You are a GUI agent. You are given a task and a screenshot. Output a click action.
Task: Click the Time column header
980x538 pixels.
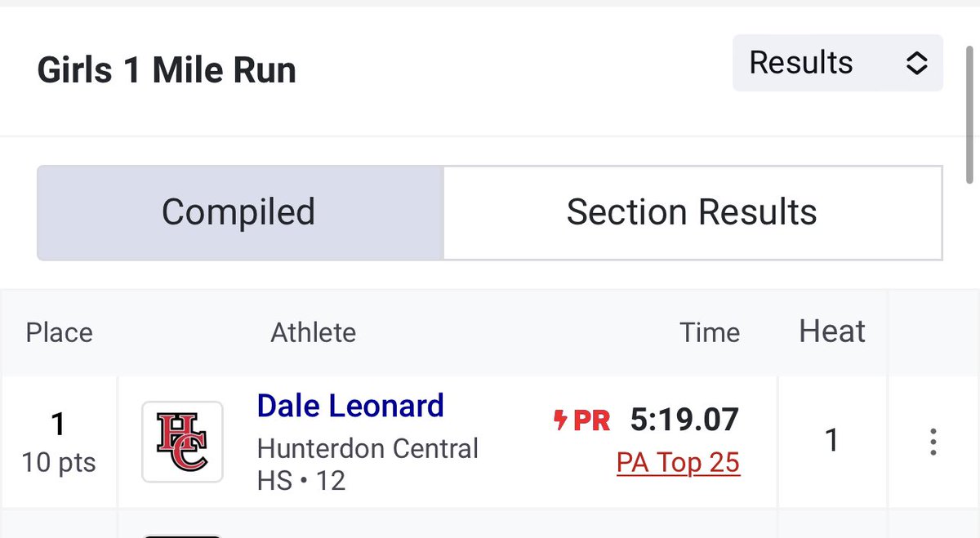click(710, 332)
